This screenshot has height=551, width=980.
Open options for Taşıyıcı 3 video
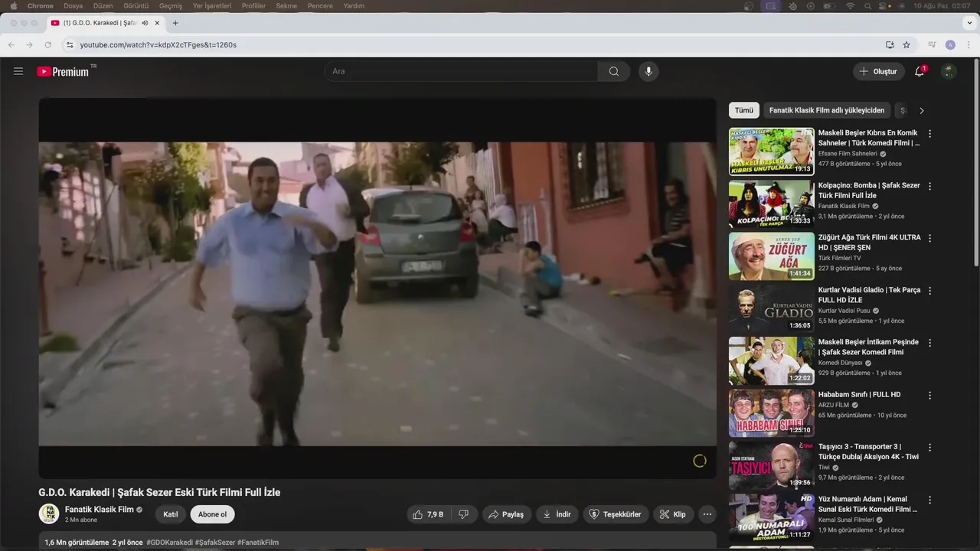pyautogui.click(x=930, y=448)
